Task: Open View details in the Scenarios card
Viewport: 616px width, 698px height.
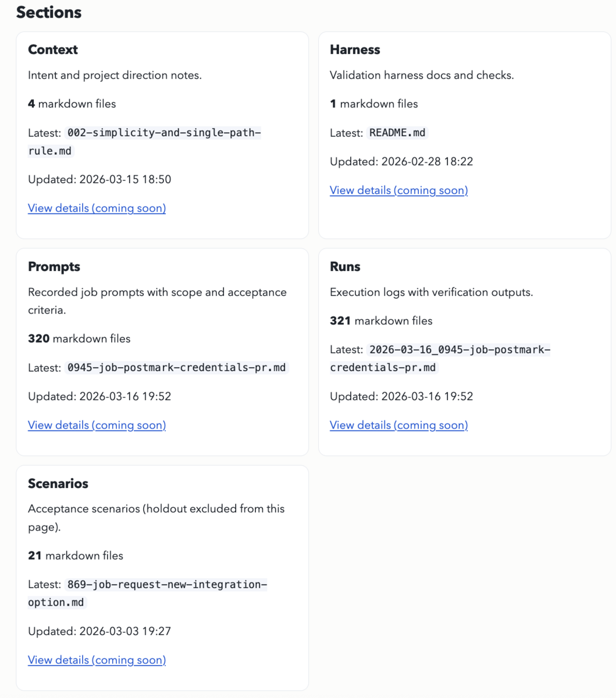Action: [x=97, y=660]
